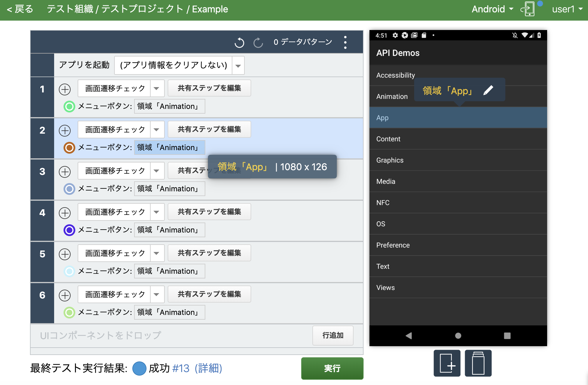588x385 pixels.
Task: Click the green circle marker in step 1
Action: point(69,106)
